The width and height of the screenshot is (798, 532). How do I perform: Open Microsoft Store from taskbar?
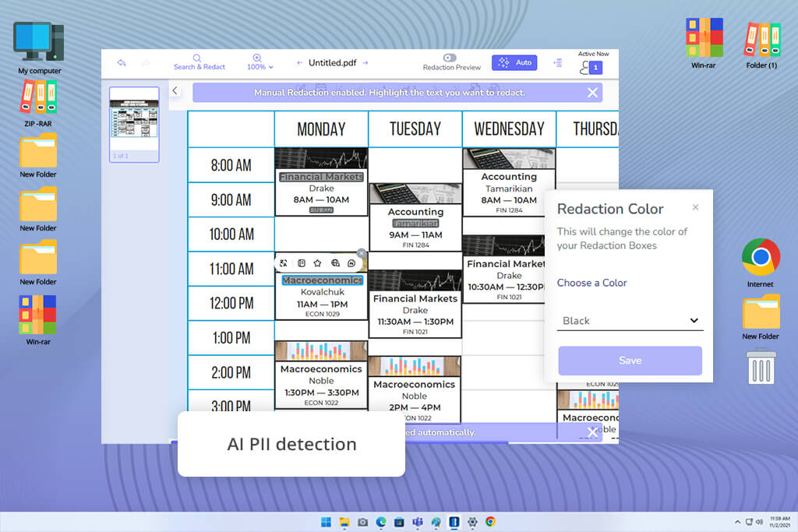400,522
